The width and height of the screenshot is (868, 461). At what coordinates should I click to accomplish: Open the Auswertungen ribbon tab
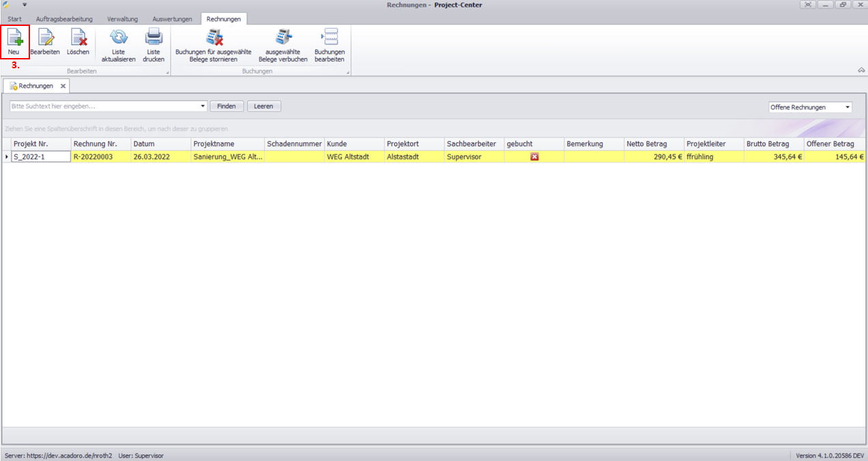coord(172,19)
